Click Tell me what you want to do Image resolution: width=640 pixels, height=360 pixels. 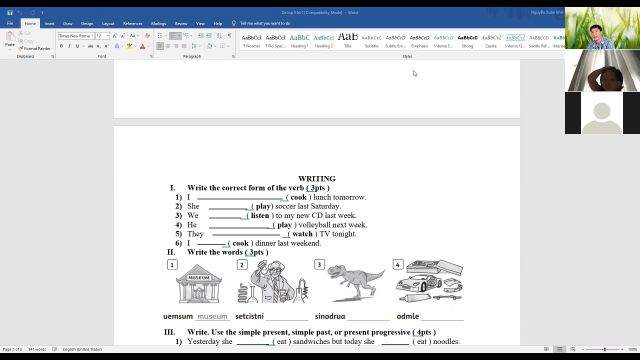265,24
